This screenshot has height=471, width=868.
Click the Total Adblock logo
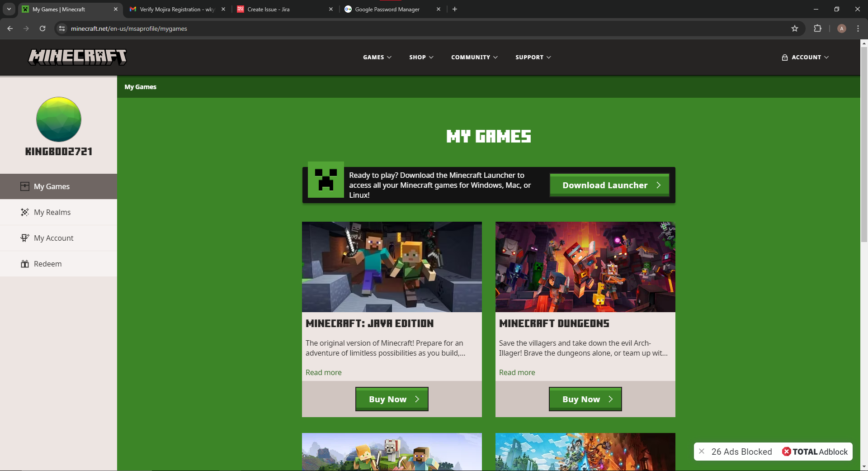point(815,452)
